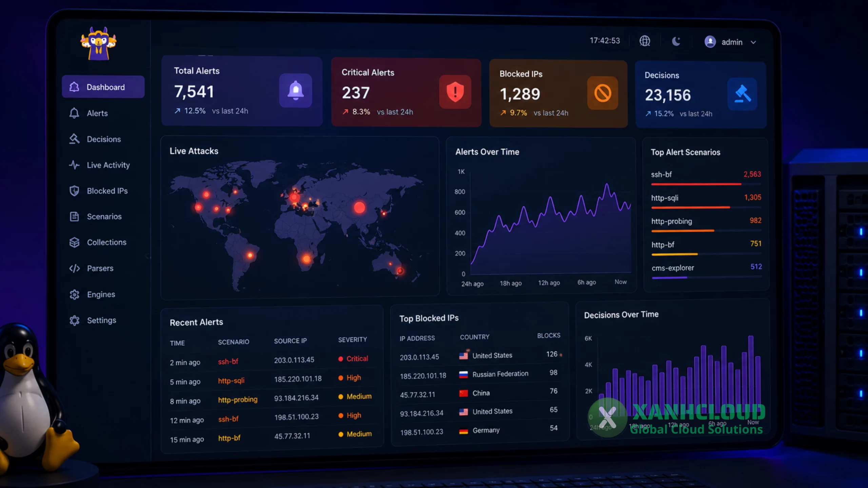Navigate to Scenarios page
The height and width of the screenshot is (488, 868).
(x=104, y=217)
